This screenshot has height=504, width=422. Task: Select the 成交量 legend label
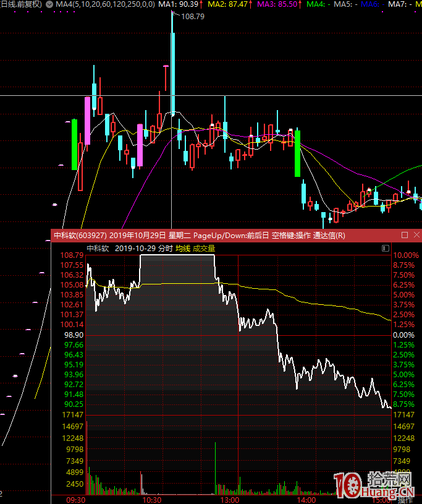point(204,249)
